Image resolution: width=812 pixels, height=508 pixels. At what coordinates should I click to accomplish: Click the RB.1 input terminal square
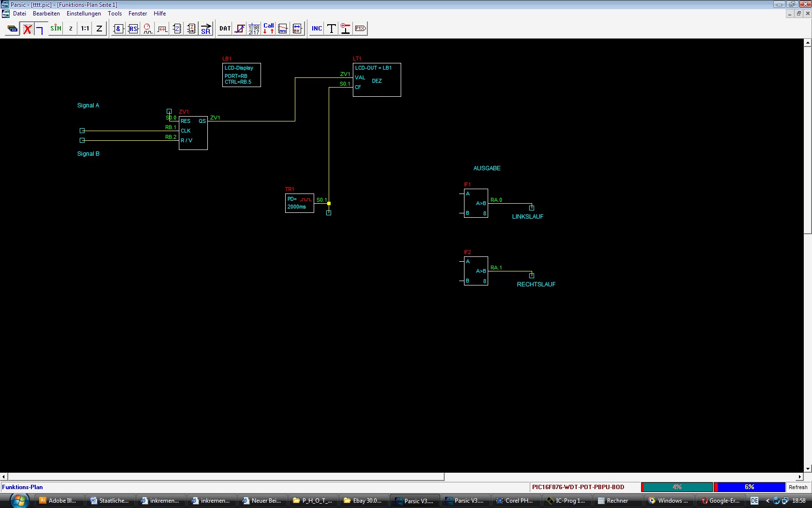click(82, 131)
